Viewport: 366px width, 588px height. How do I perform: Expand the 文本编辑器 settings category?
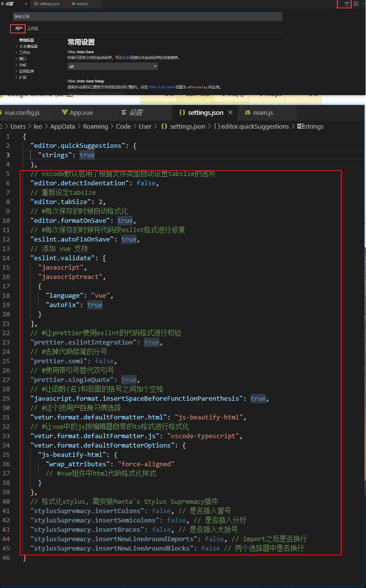(x=27, y=46)
